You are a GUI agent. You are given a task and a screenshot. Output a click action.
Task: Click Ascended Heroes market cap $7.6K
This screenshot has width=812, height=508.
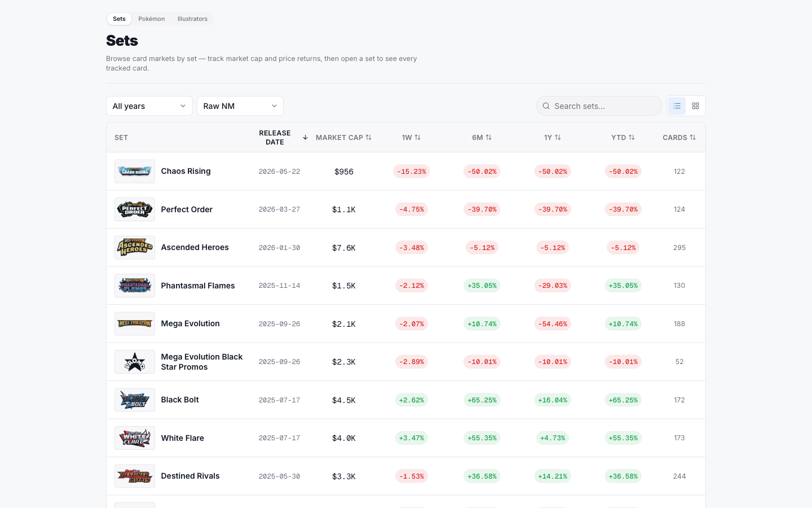344,248
